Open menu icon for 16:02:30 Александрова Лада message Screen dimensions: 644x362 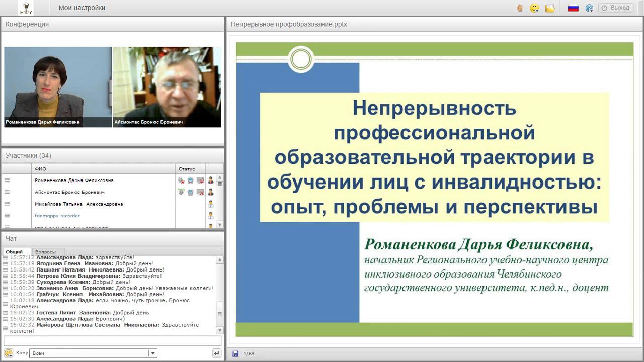pos(6,319)
